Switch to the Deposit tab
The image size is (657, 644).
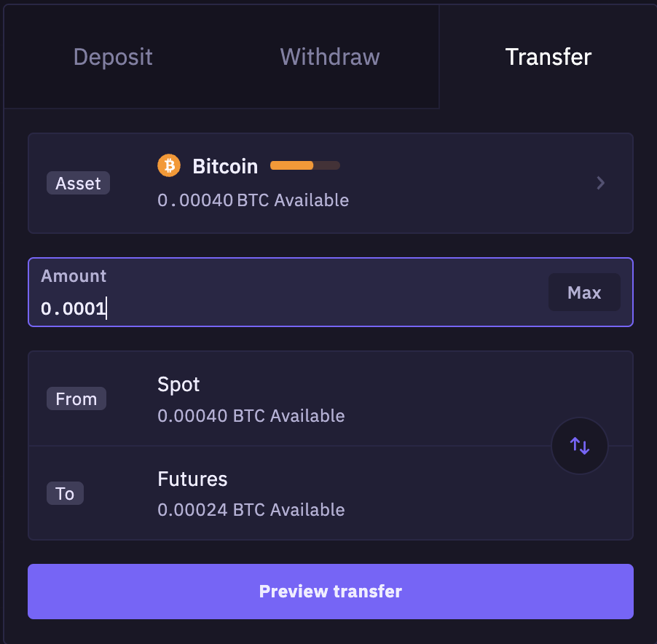click(x=112, y=57)
